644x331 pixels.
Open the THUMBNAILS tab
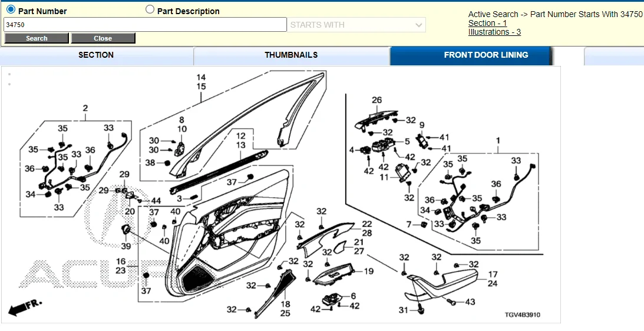[291, 55]
